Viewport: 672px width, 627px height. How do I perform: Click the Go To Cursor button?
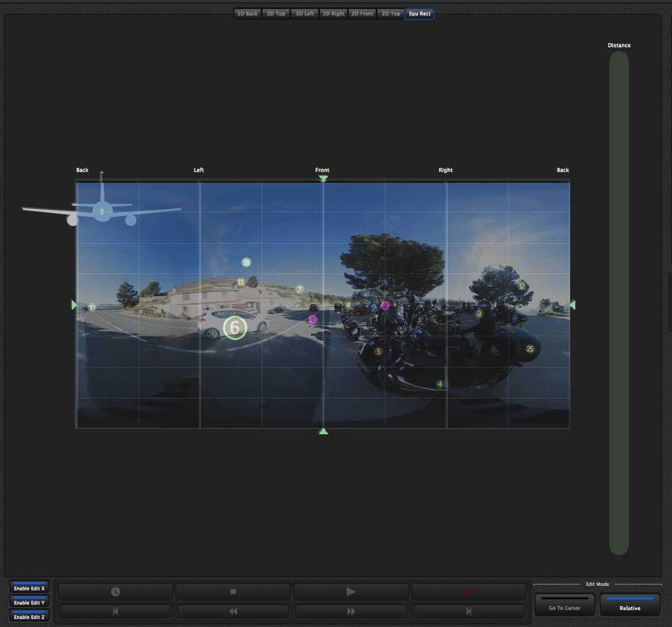click(x=564, y=605)
